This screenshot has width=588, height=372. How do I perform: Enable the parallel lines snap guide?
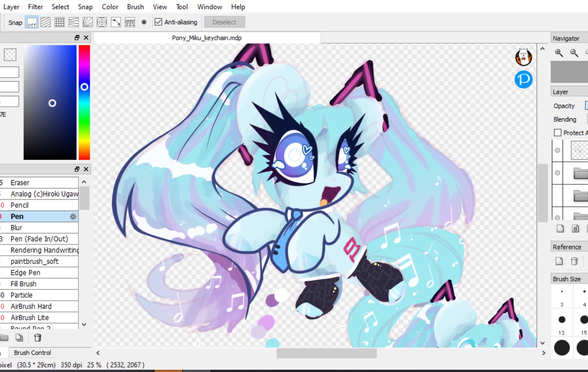[46, 22]
